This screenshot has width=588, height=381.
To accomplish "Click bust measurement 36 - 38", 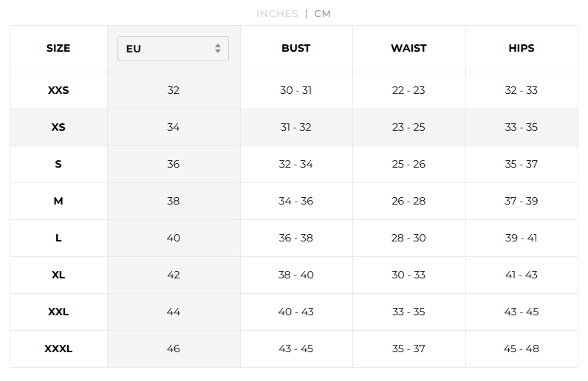I will click(296, 238).
